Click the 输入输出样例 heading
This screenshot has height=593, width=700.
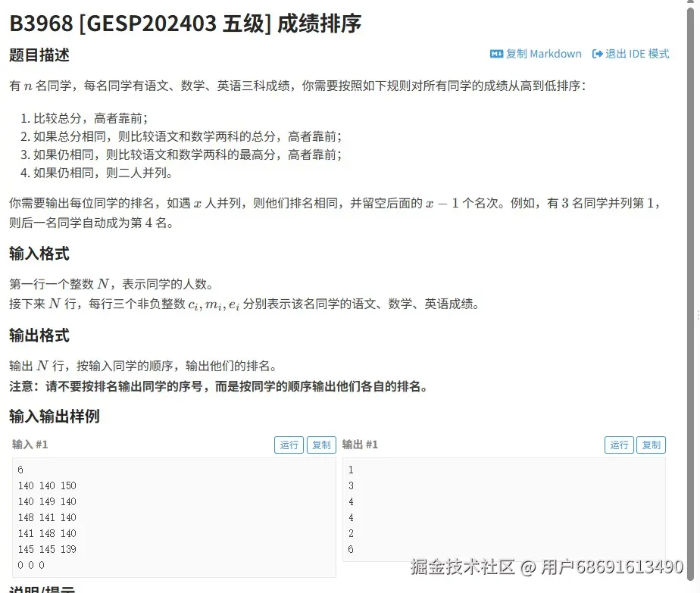pos(55,417)
